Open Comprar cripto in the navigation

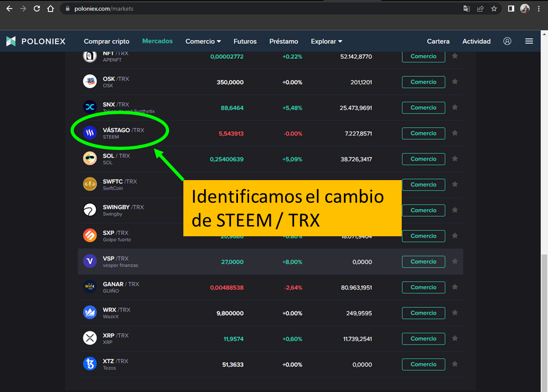click(107, 41)
